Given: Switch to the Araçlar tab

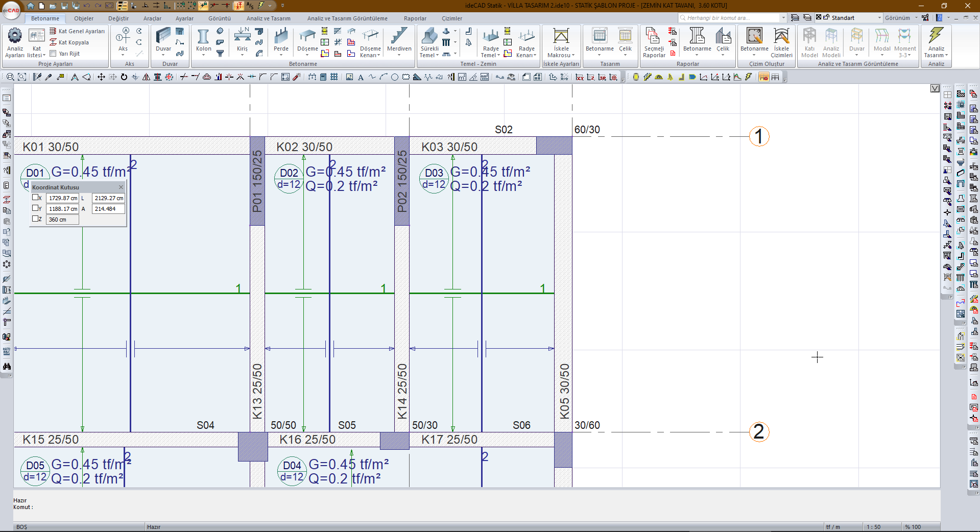Looking at the screenshot, I should (152, 18).
